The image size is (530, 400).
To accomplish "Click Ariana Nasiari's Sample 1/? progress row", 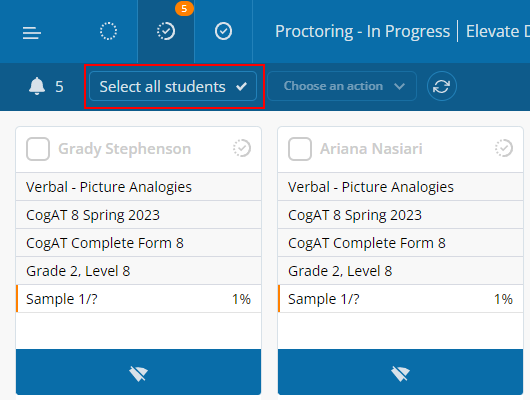I will [401, 299].
